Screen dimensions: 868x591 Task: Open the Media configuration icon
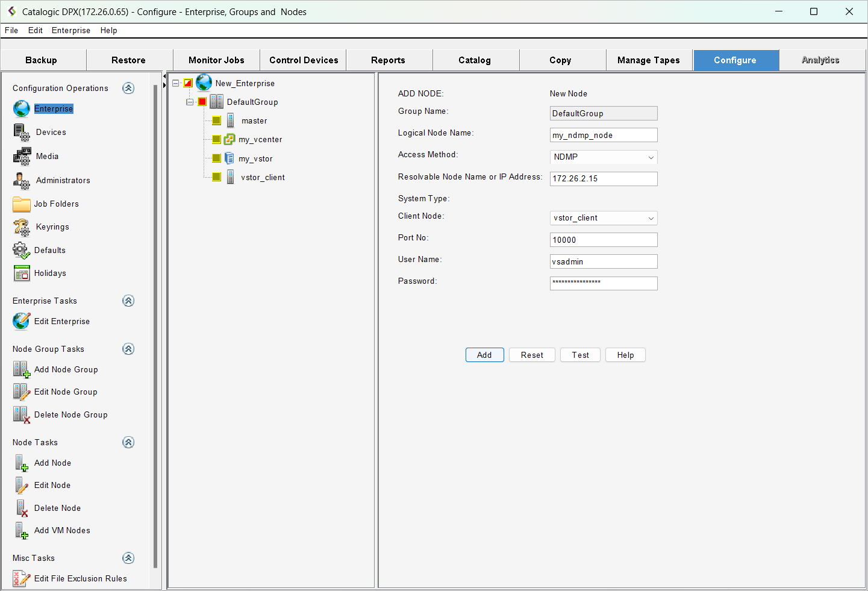point(22,156)
